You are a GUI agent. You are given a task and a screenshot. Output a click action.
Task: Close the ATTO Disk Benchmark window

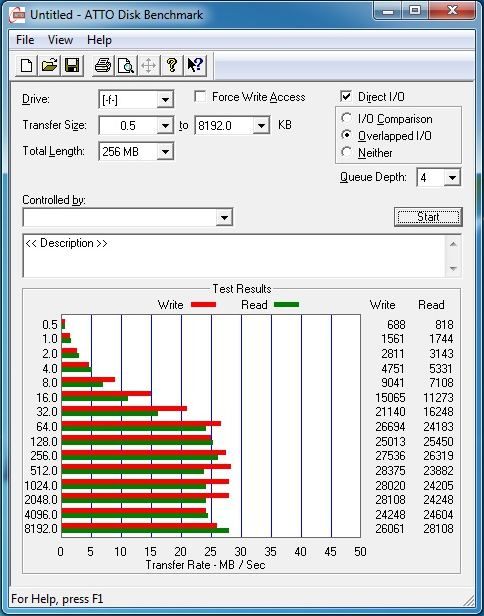pos(452,11)
